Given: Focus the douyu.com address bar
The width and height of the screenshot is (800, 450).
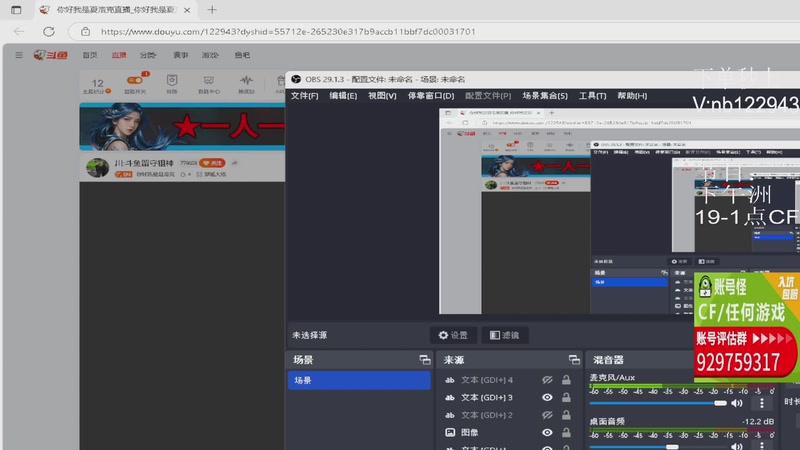Looking at the screenshot, I should (434, 32).
